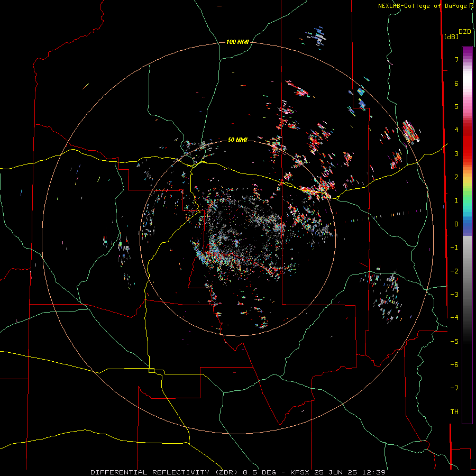Click the DZD legend title
The width and height of the screenshot is (476, 476).
pos(465,32)
